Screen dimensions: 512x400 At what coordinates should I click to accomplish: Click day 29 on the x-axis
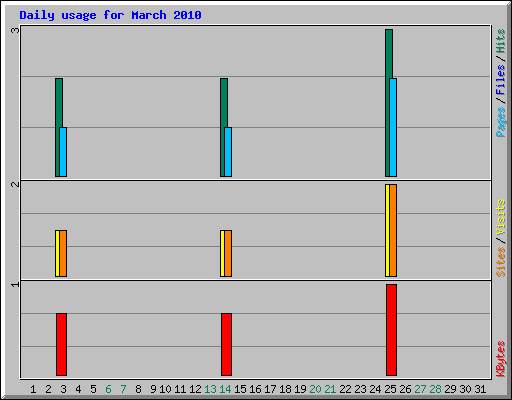450,389
